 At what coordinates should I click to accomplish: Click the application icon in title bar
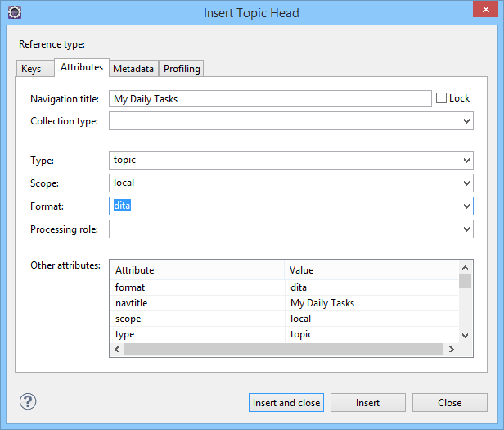(14, 12)
